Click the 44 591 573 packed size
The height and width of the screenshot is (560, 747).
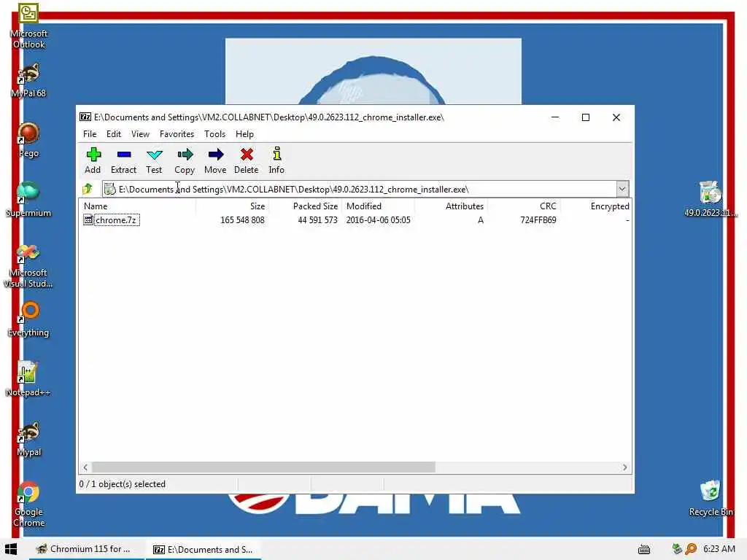pyautogui.click(x=317, y=220)
